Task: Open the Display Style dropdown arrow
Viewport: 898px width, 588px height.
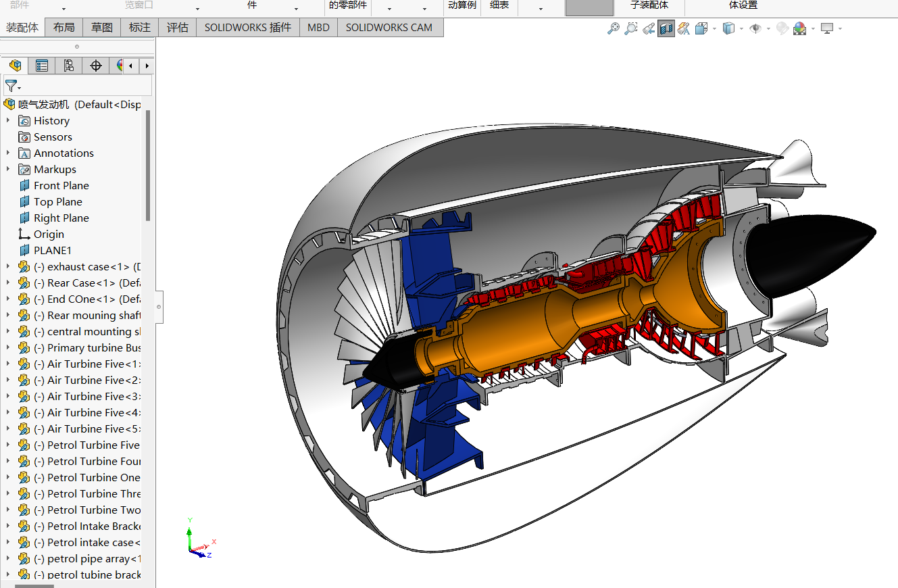Action: (x=741, y=29)
